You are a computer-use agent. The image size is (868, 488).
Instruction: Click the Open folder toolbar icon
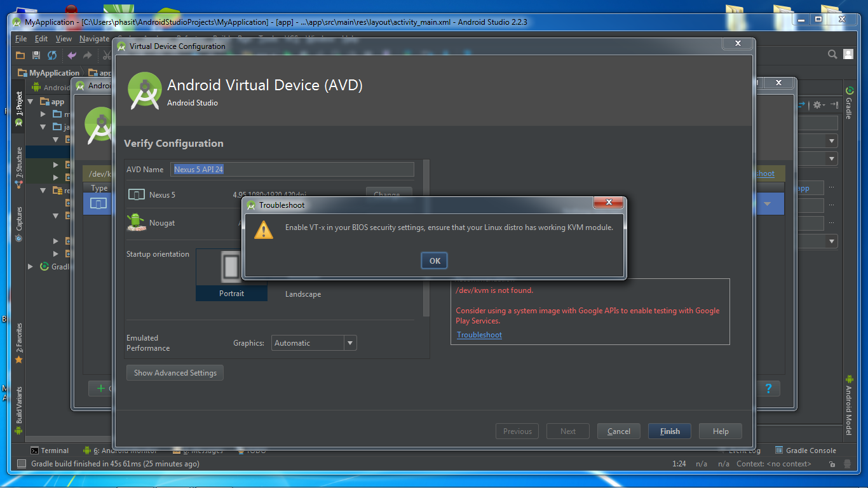20,55
